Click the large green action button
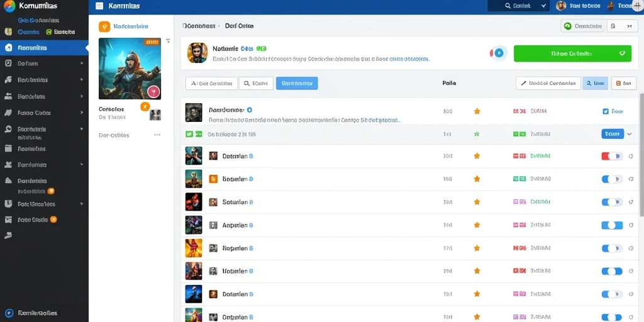 [x=572, y=53]
